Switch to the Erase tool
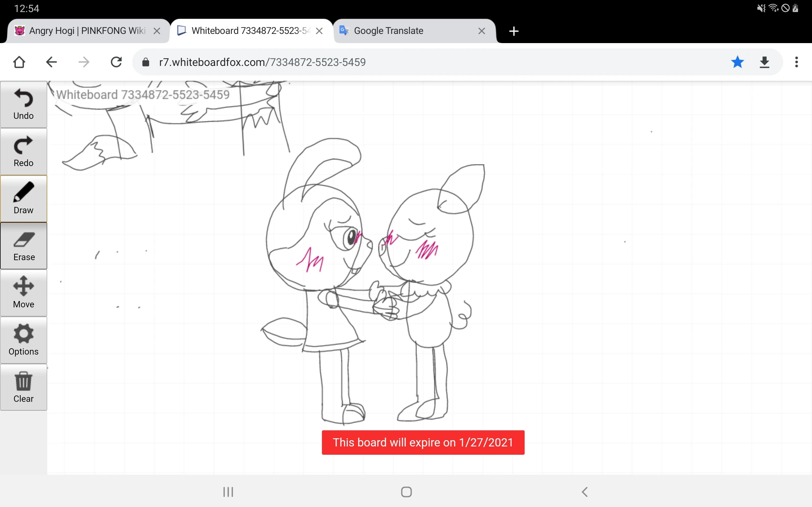Image resolution: width=812 pixels, height=507 pixels. pyautogui.click(x=23, y=246)
